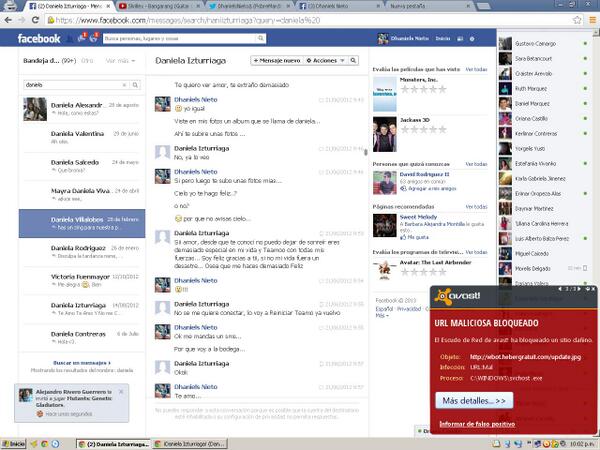Reload the page with the refresh icon
600x450 pixels.
pos(35,20)
